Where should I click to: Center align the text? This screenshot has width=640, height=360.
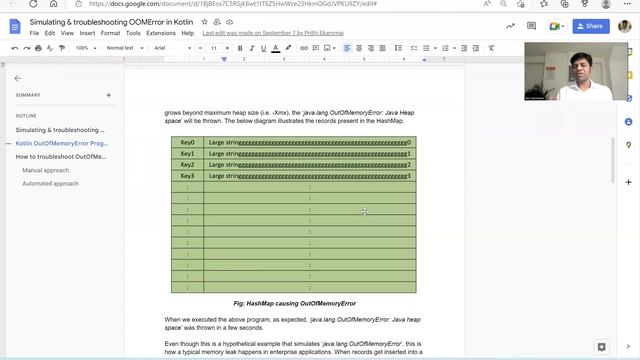359,48
